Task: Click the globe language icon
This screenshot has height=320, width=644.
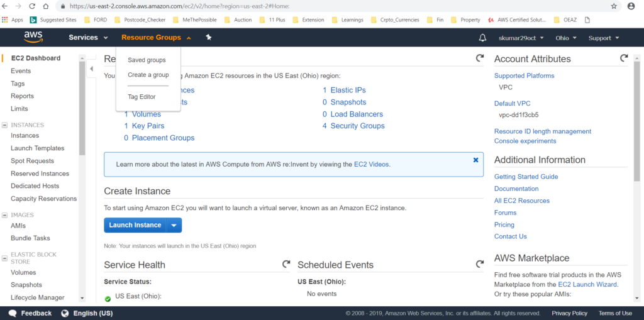Action: point(65,314)
